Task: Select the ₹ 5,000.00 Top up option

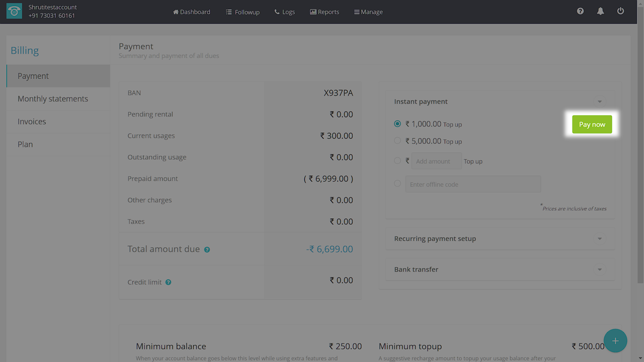Action: pyautogui.click(x=397, y=141)
